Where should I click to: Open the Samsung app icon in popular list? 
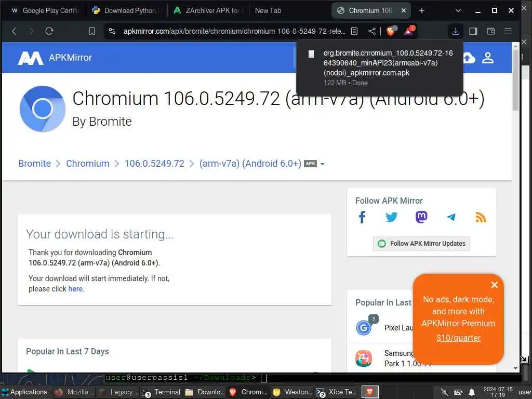(363, 358)
